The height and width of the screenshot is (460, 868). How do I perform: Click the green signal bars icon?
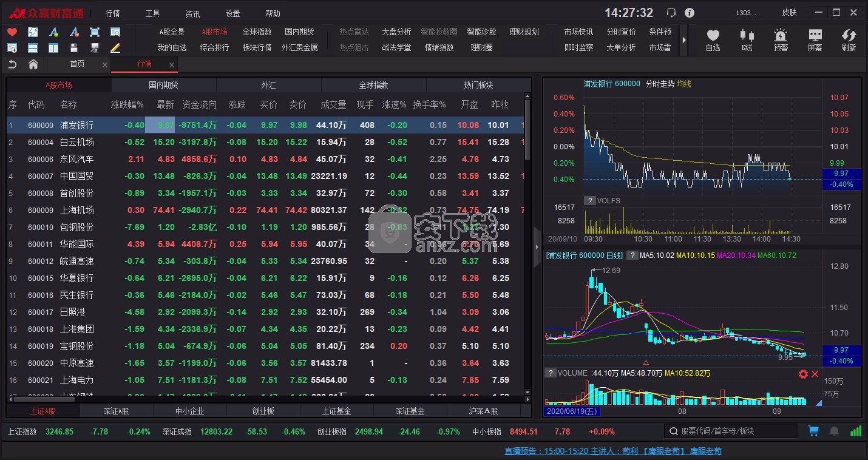click(x=856, y=431)
